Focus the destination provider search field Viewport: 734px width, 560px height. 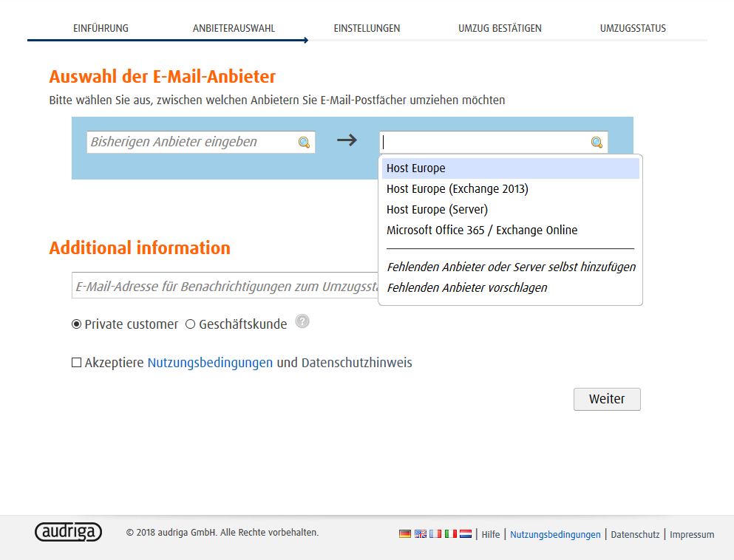click(493, 143)
